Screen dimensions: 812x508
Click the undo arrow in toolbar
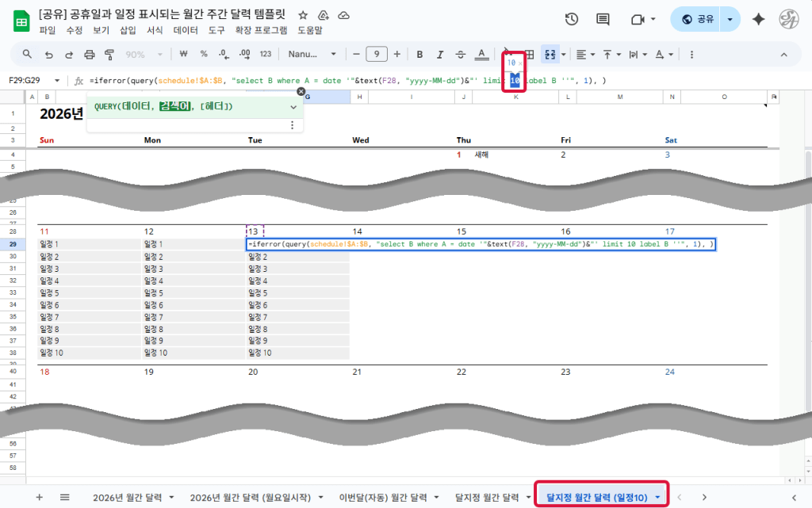[49, 55]
